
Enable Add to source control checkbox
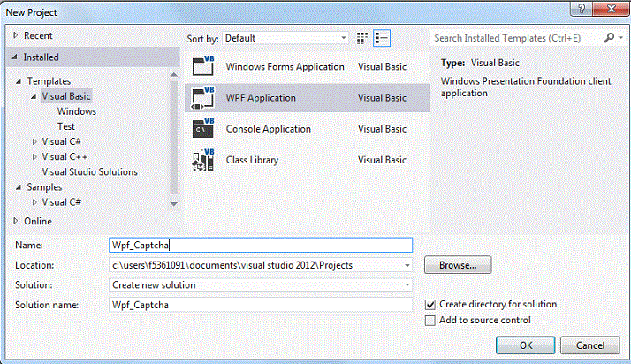pos(430,321)
